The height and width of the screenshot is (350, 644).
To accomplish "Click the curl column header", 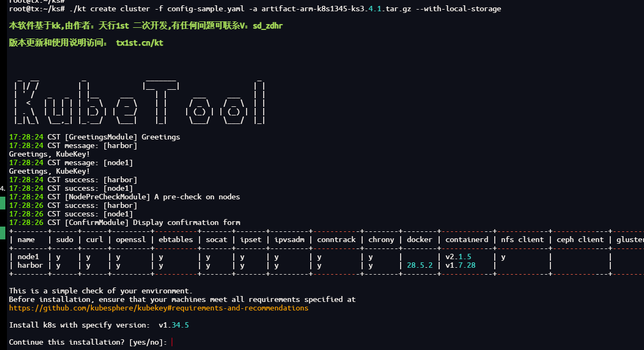I will click(95, 239).
